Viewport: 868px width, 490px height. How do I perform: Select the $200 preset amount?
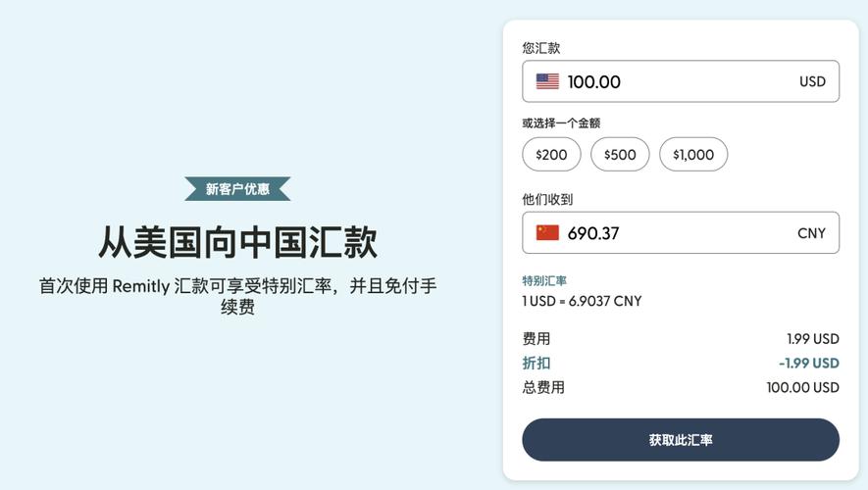point(551,154)
